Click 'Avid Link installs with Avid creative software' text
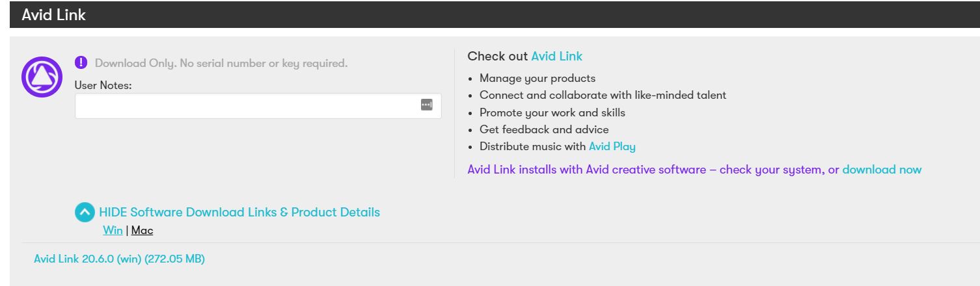The image size is (980, 286). click(587, 170)
